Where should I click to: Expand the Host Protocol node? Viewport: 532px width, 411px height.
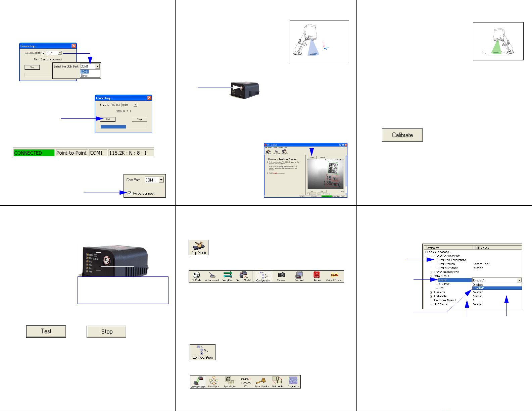[x=436, y=264]
